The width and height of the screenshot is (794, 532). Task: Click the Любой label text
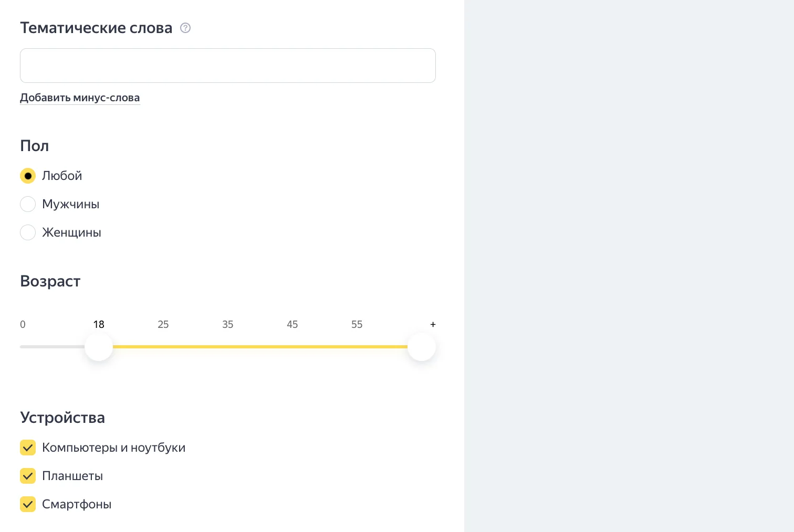[62, 176]
